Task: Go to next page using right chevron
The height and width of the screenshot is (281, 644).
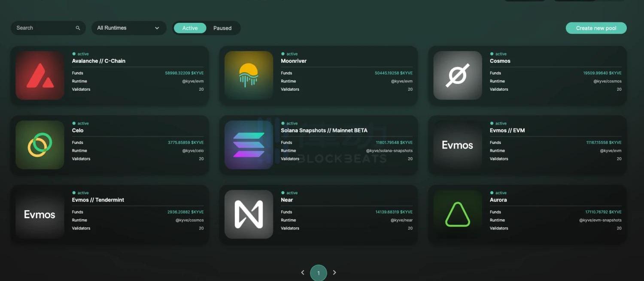Action: click(x=334, y=272)
